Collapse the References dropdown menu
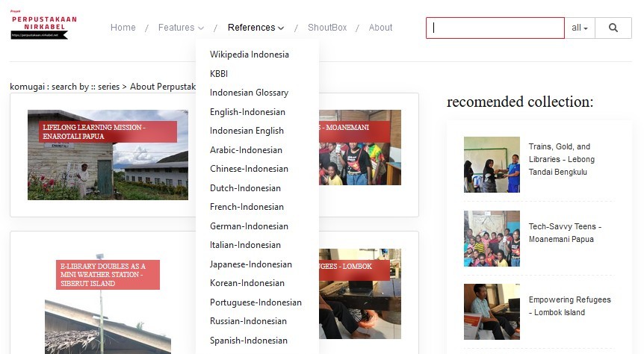Viewport: 644px width, 354px height. point(256,28)
